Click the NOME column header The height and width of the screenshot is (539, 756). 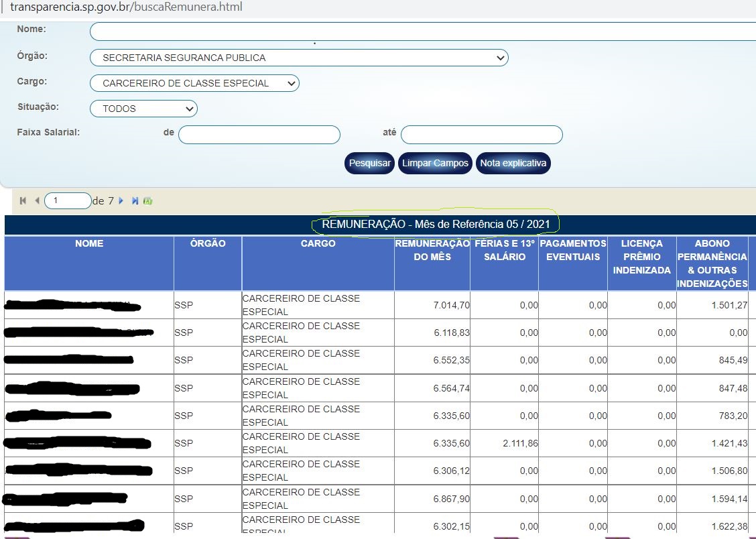click(89, 244)
